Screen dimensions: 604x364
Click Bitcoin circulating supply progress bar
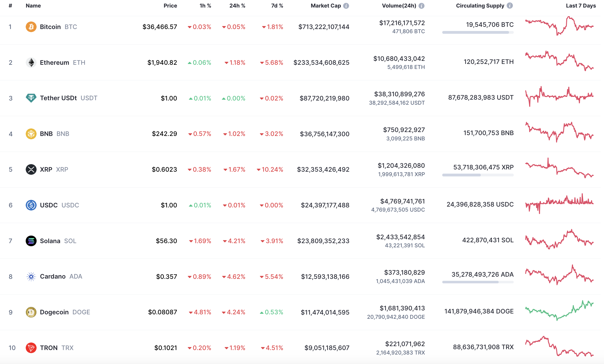[478, 32]
